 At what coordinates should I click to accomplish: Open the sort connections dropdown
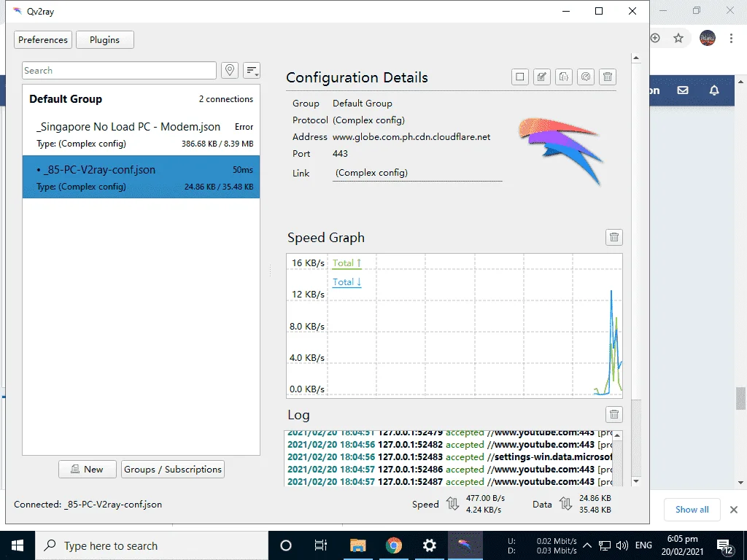click(x=252, y=71)
